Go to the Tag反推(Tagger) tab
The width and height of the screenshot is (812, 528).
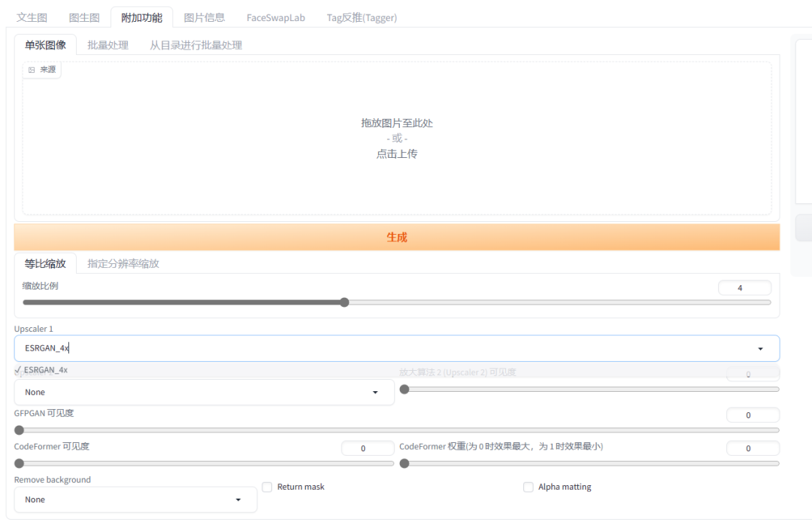362,17
